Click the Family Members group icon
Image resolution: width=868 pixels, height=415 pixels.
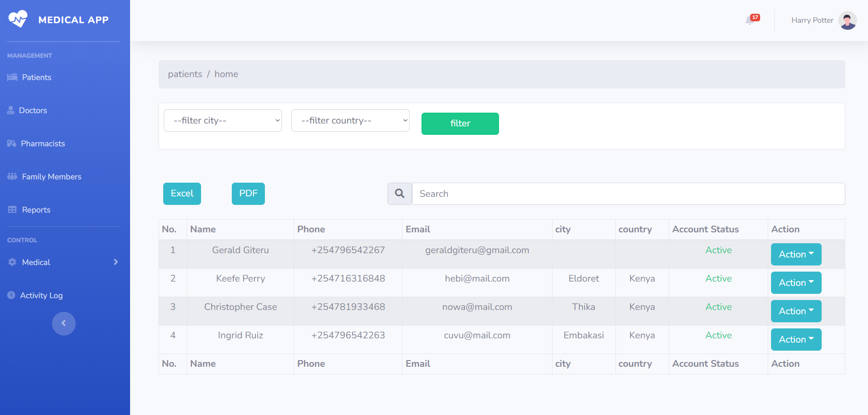pyautogui.click(x=12, y=177)
